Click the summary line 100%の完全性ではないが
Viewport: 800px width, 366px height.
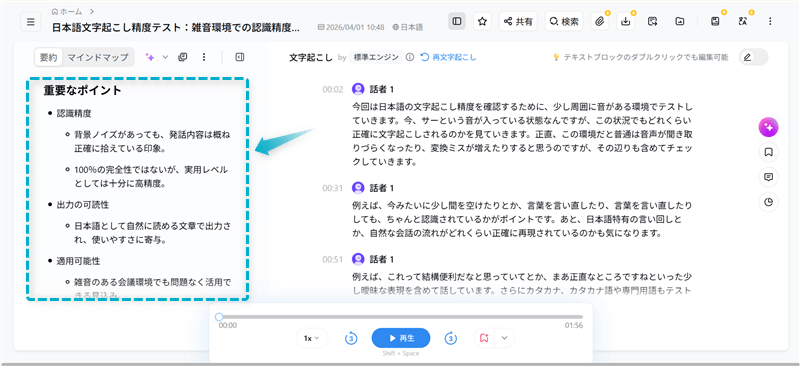(x=151, y=176)
